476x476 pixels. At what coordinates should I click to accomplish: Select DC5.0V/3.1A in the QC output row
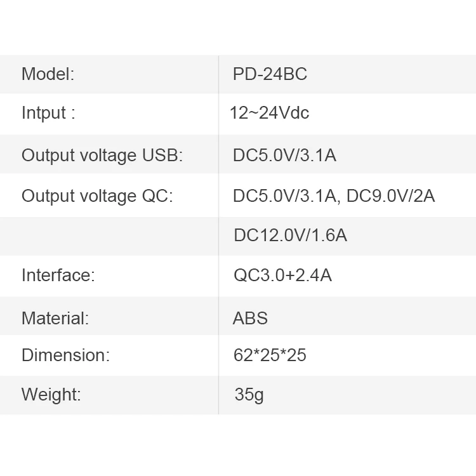[285, 195]
